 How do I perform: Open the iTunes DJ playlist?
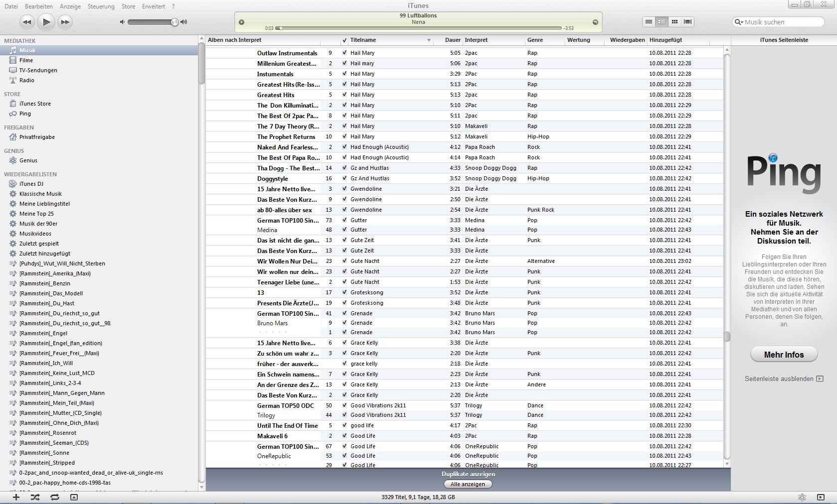click(x=99, y=184)
